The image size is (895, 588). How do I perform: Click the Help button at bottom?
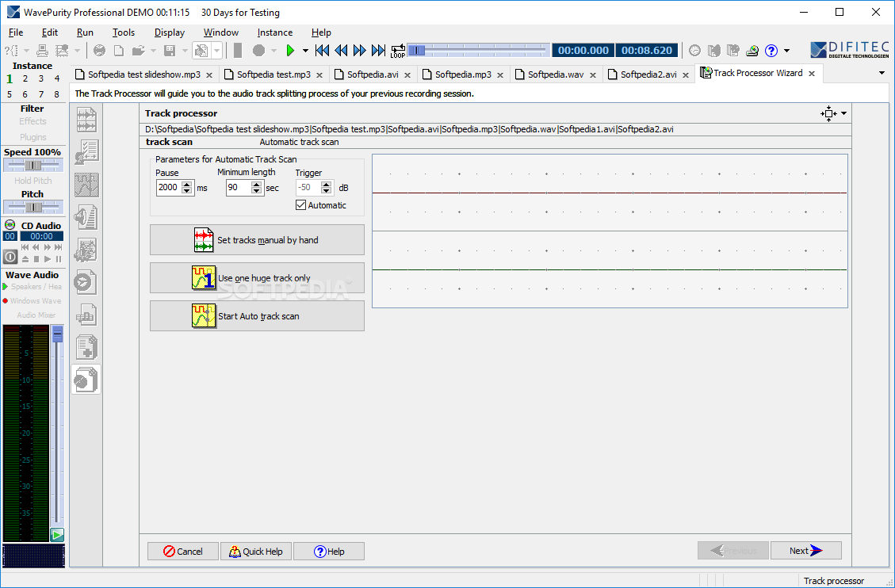point(329,551)
